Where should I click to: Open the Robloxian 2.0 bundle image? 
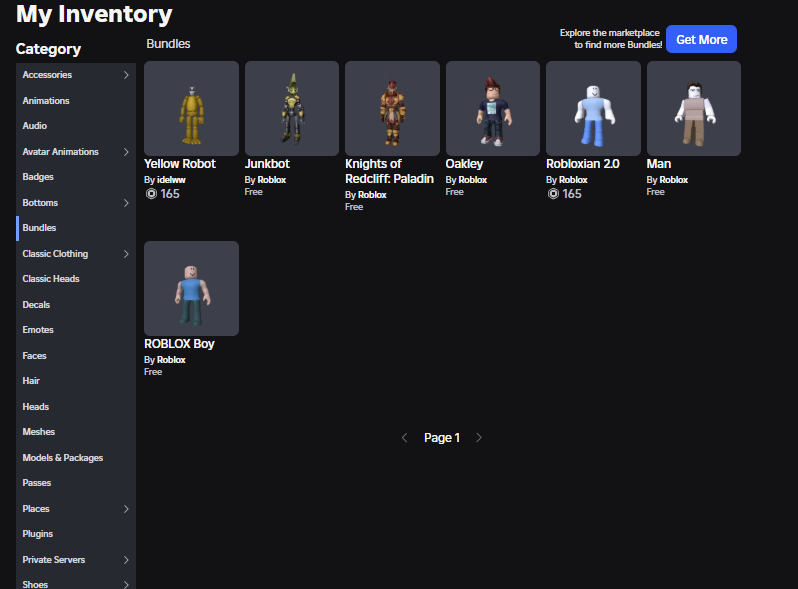click(593, 108)
